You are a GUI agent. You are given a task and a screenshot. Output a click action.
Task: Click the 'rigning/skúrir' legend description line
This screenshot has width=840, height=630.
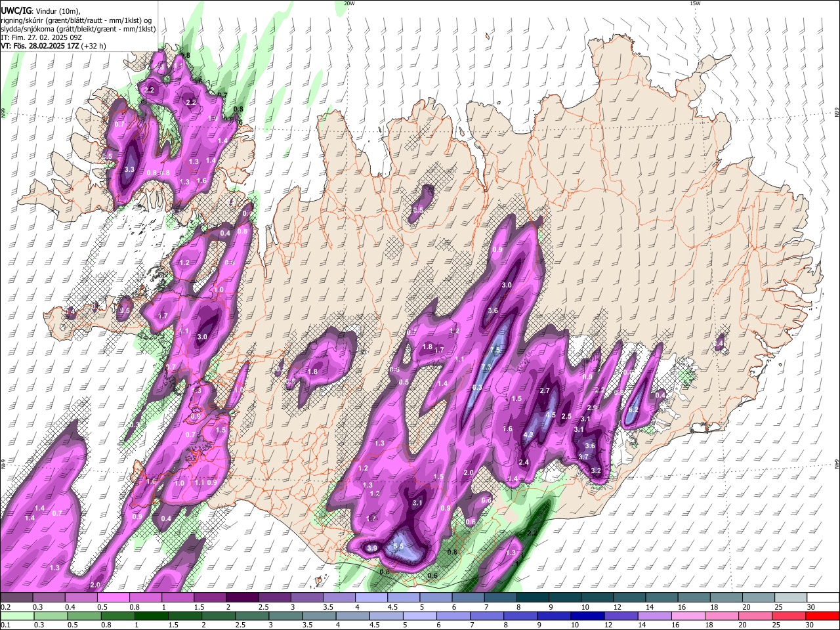point(76,20)
